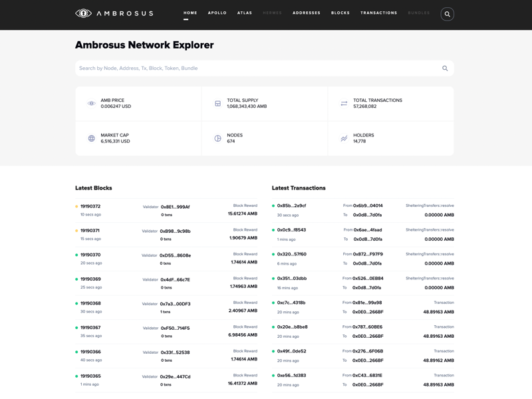Open transaction 0x0c9...f8543
Image resolution: width=532 pixels, height=399 pixels.
pos(291,229)
